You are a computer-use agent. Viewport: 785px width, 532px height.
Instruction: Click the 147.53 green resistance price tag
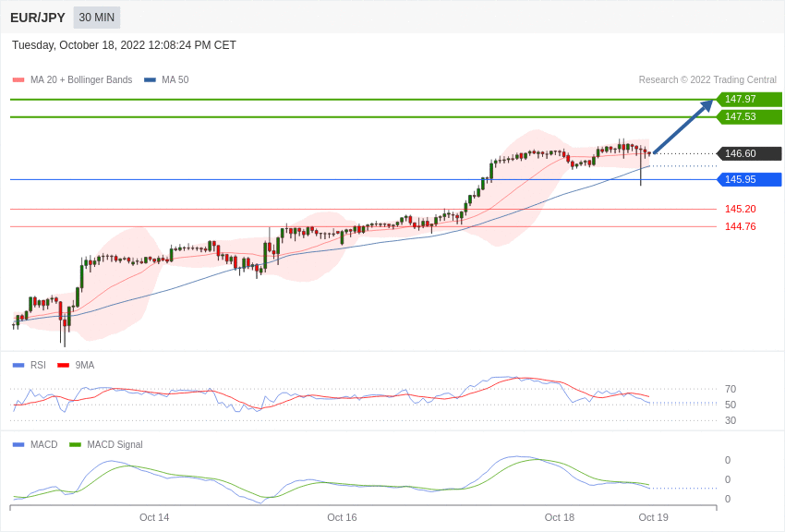pos(748,116)
